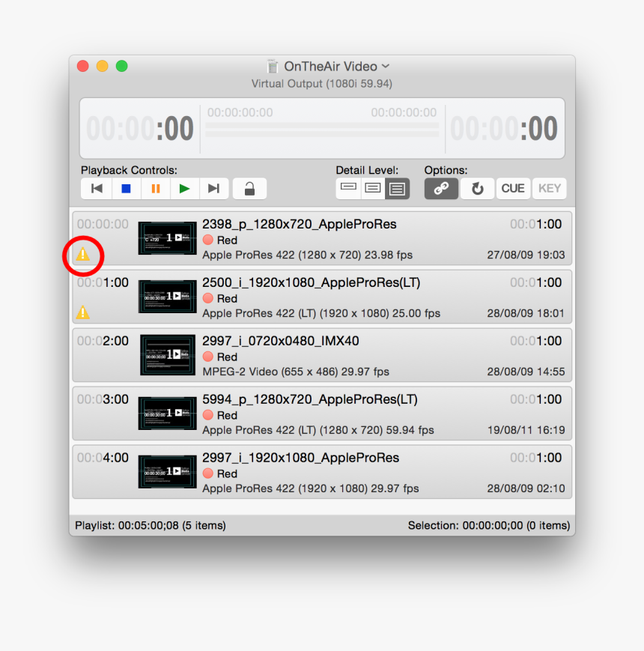The width and height of the screenshot is (644, 651).
Task: Select clip title 2997_i_1920x1080_AppleProRes
Action: click(300, 458)
